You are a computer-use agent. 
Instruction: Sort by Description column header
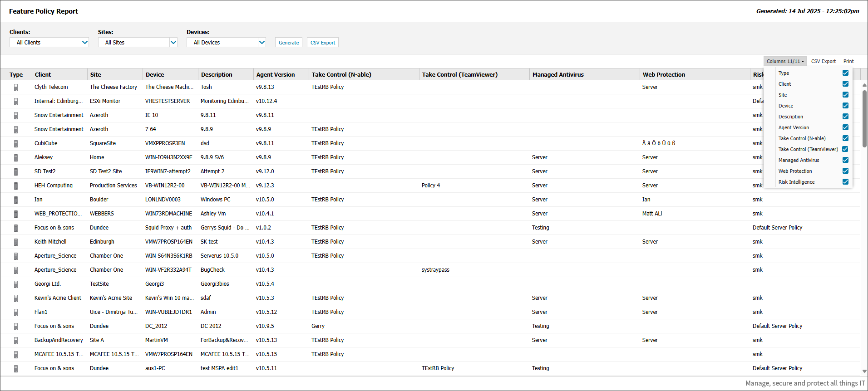tap(226, 74)
